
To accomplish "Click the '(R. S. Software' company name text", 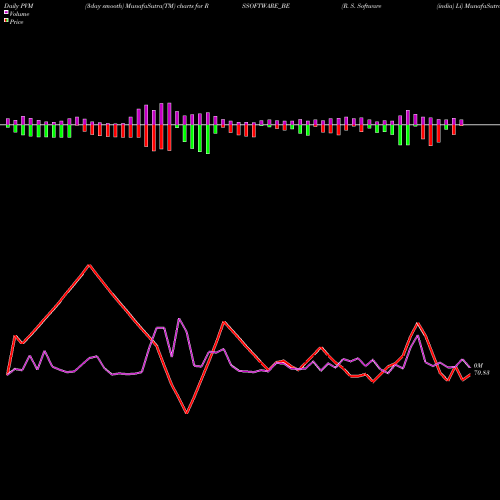I will tap(361, 6).
